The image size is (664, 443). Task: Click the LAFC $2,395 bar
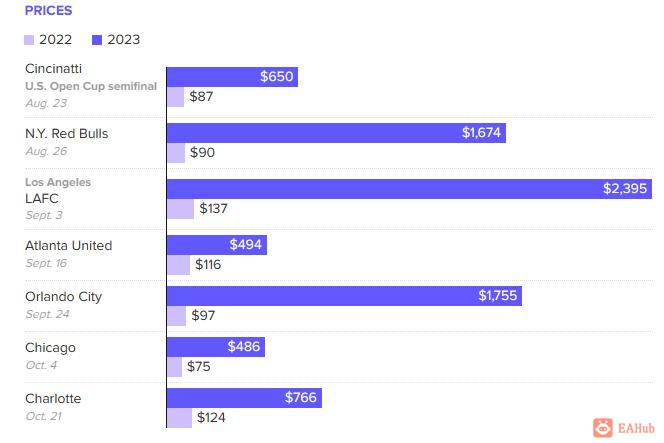coord(409,189)
